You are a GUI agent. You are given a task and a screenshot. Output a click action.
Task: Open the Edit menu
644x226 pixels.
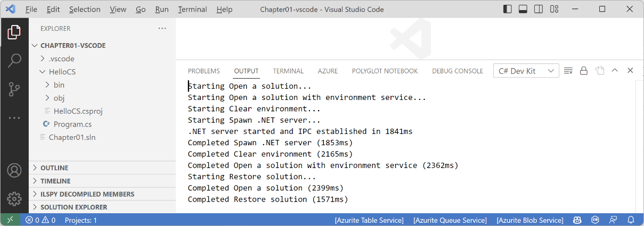coord(53,9)
